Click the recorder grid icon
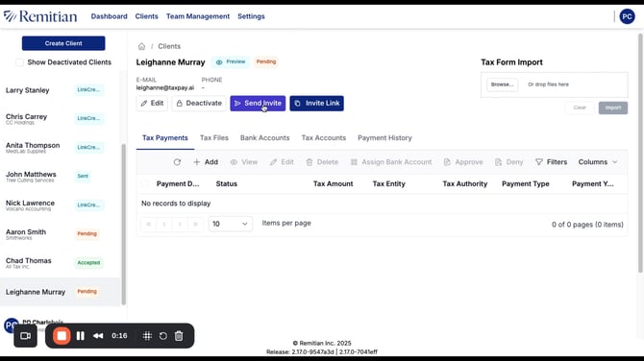 pos(147,336)
